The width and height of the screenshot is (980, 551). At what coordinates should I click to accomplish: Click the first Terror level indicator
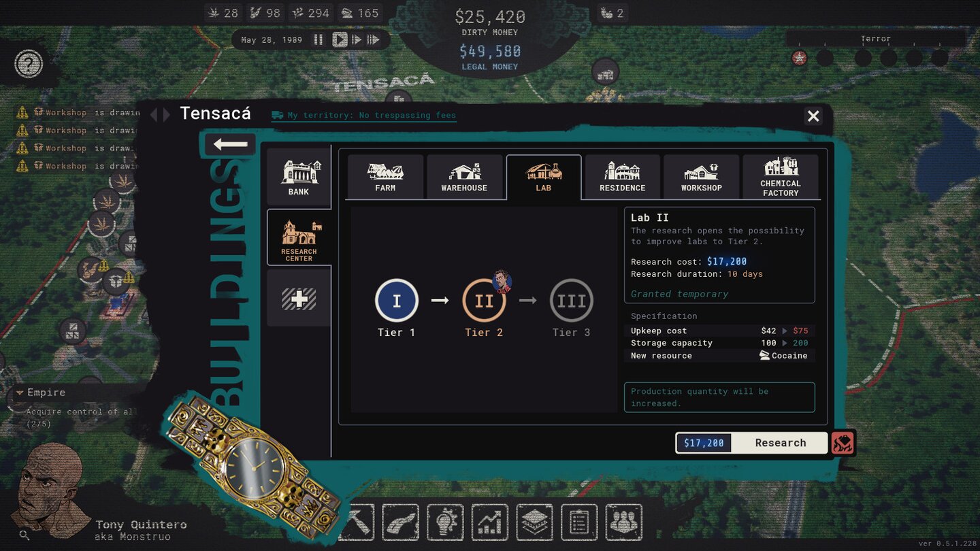[x=800, y=59]
